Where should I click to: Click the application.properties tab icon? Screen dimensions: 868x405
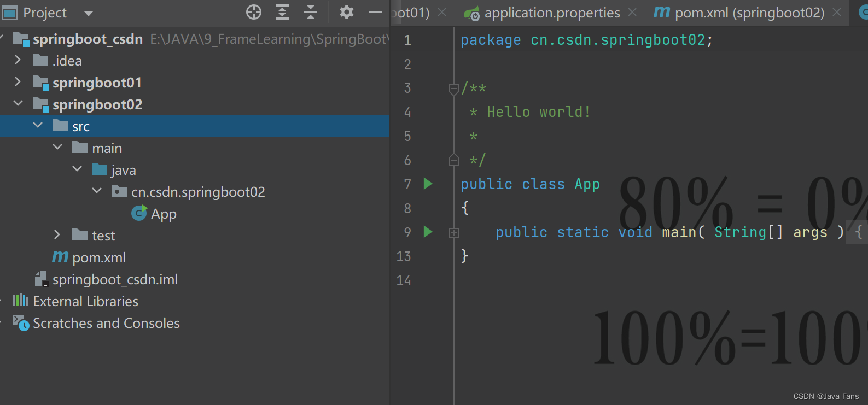[472, 13]
